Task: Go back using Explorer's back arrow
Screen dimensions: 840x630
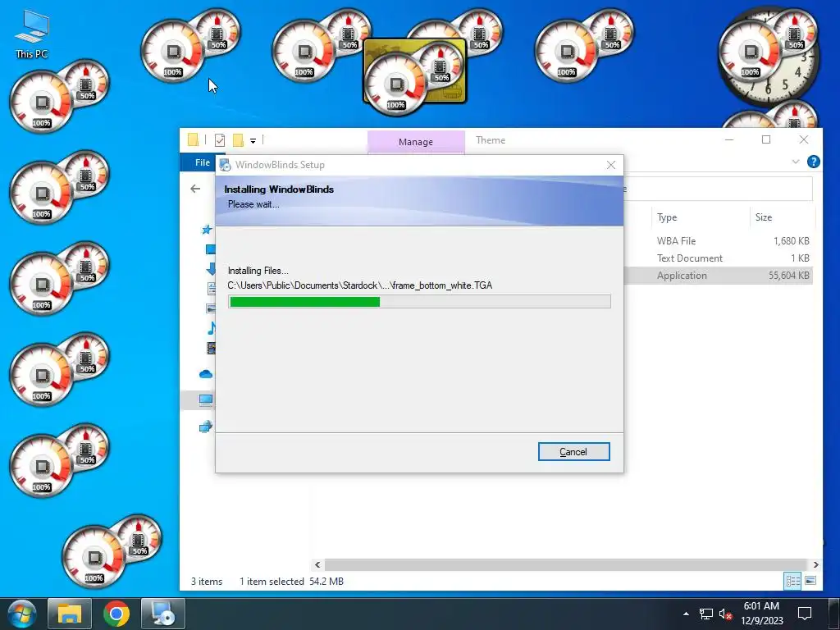Action: click(195, 189)
